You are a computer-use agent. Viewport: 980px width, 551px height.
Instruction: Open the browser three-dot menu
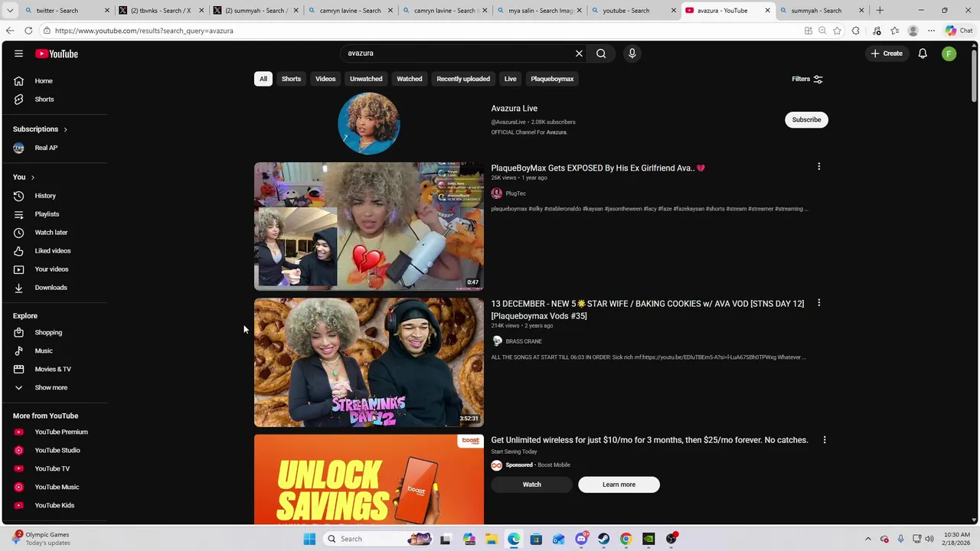pos(931,31)
